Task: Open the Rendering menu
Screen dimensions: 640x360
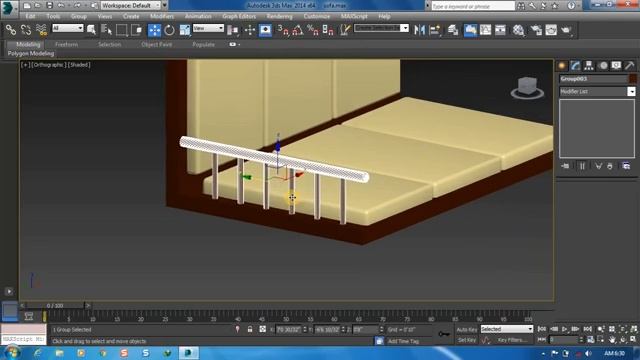Action: (280, 16)
